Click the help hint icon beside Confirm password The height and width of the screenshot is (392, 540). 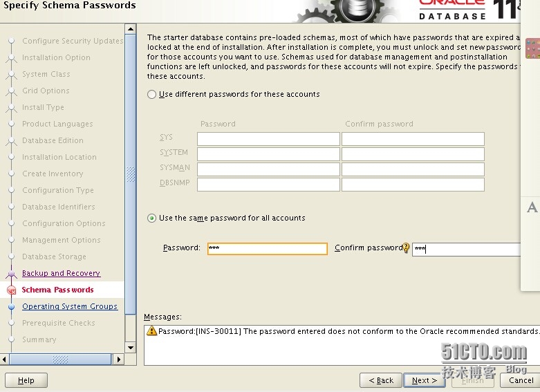pos(406,248)
